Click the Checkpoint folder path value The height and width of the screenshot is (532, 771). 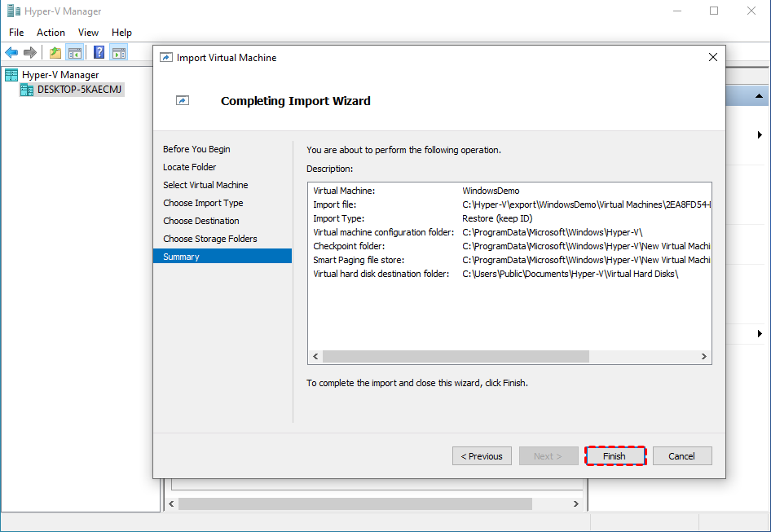[586, 246]
